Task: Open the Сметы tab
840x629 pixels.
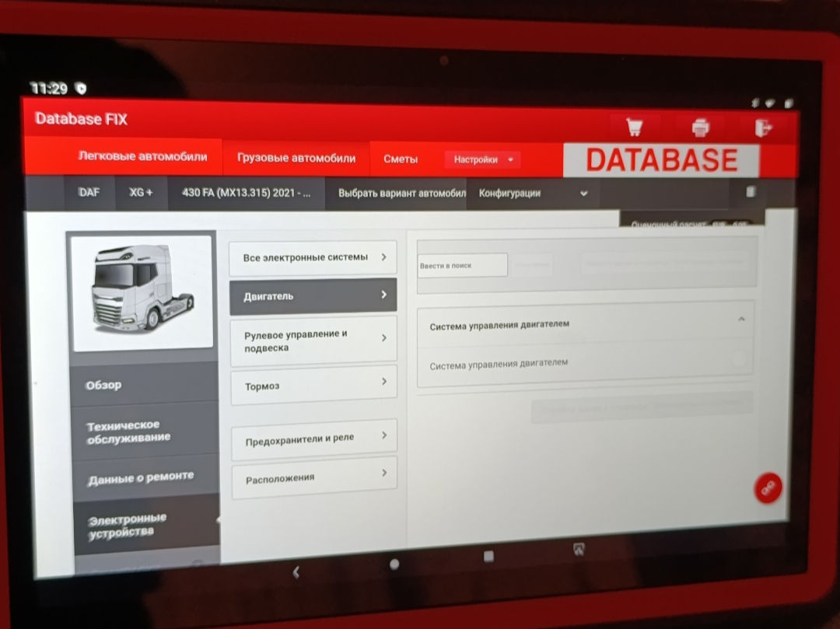Action: [401, 159]
